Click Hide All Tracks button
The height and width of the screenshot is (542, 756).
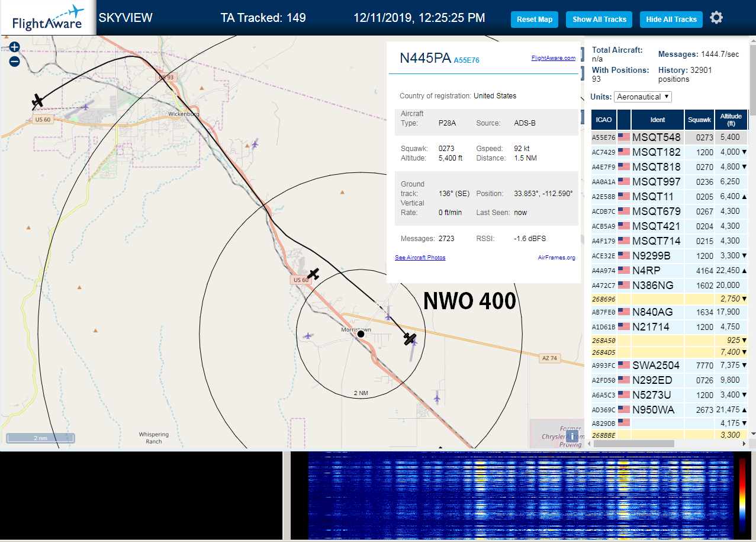[671, 20]
